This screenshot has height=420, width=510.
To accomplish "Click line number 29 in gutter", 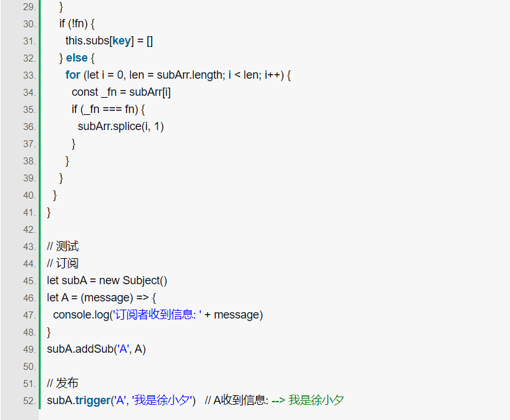I will coord(29,7).
